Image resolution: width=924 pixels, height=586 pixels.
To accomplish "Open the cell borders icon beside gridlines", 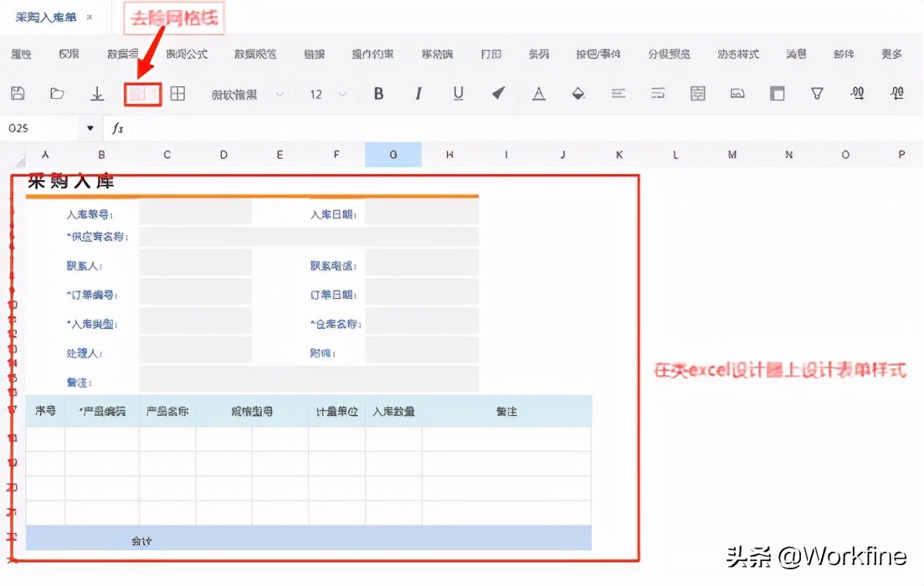I will 177,94.
